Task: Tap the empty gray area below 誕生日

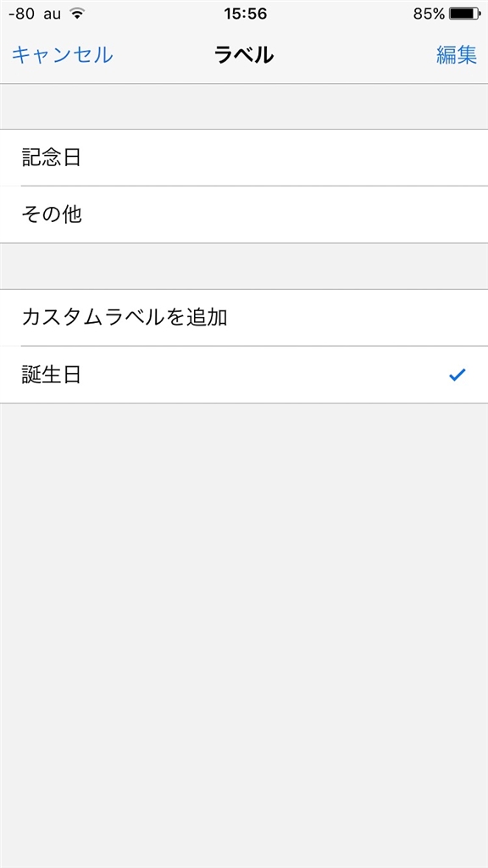Action: click(244, 636)
